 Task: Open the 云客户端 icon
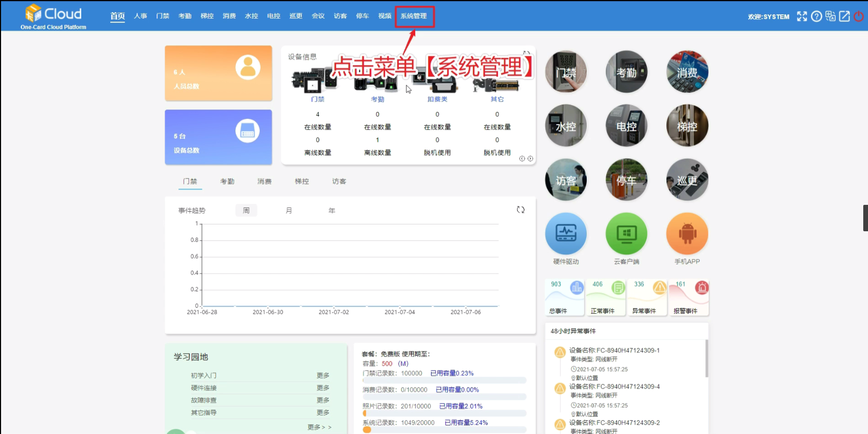coord(626,234)
